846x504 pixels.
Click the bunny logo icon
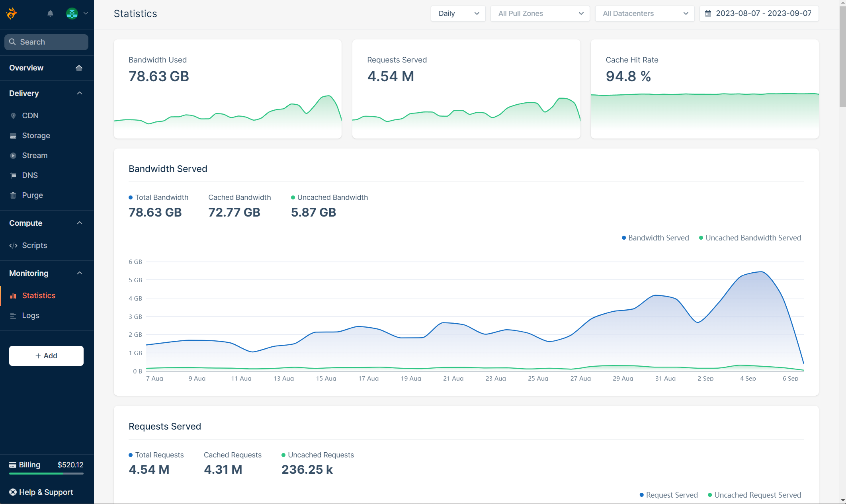click(x=12, y=14)
